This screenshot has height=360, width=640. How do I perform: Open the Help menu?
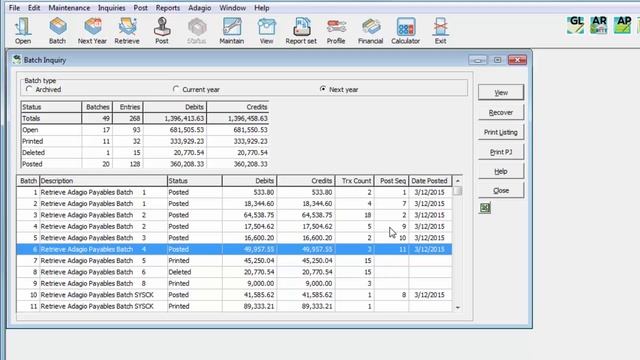tap(262, 8)
